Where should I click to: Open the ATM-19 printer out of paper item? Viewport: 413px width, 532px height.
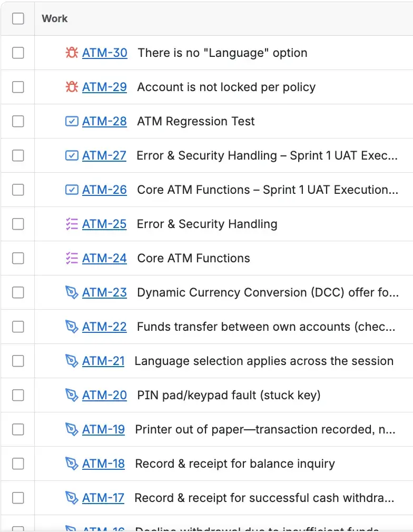click(103, 429)
